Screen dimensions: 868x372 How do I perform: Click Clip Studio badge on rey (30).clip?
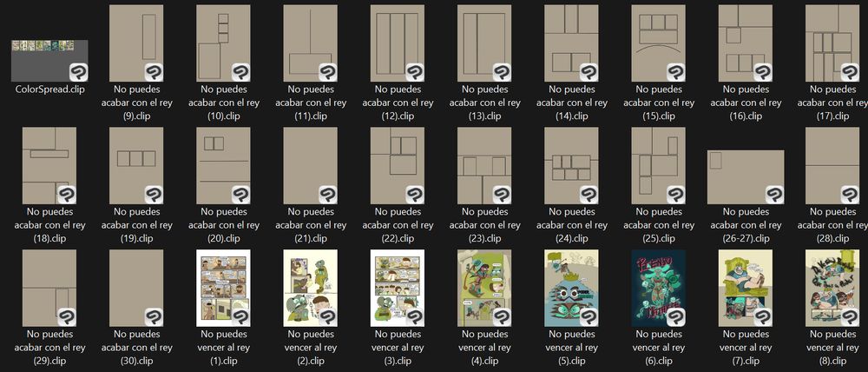pos(154,317)
